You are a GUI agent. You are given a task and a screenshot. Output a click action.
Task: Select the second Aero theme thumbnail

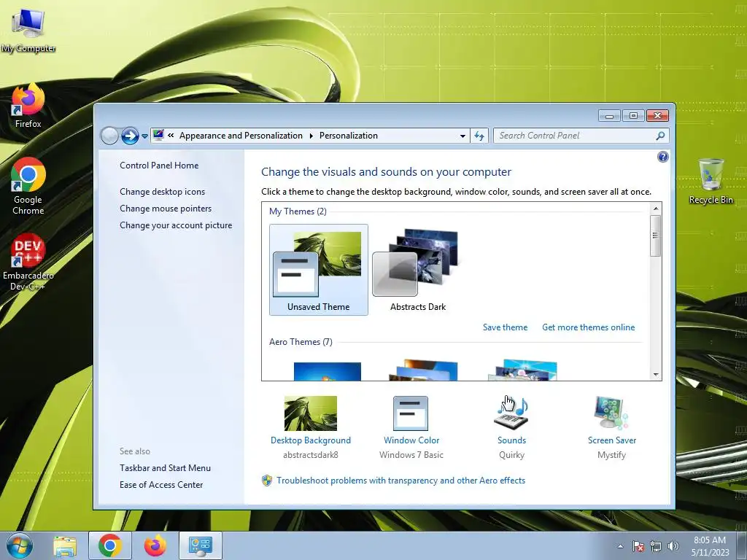click(x=423, y=370)
